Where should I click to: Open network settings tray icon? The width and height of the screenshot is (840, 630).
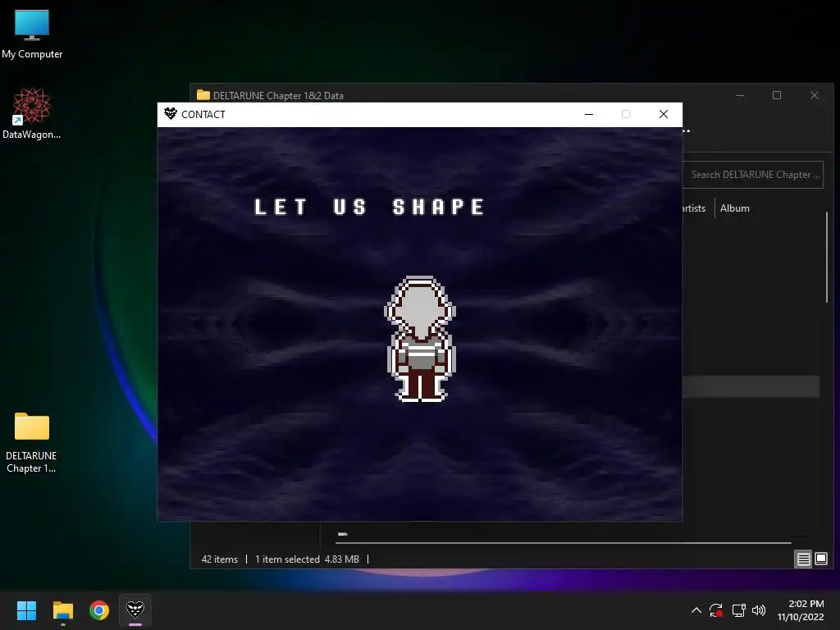tap(739, 610)
